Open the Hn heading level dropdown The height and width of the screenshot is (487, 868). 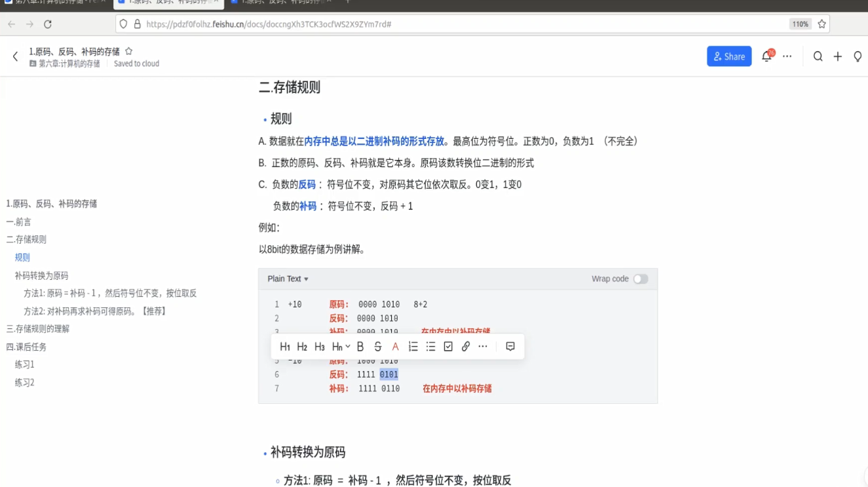341,346
